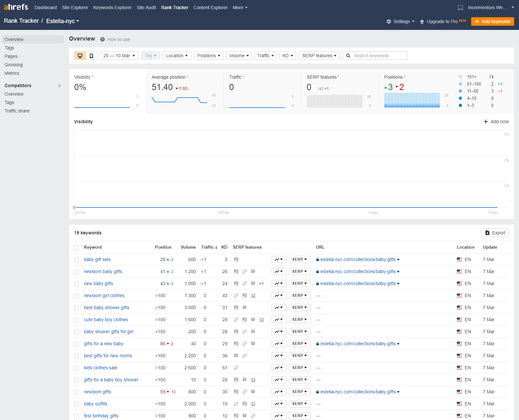Open position history chart for baby gift sets
519x420 pixels.
click(x=279, y=259)
